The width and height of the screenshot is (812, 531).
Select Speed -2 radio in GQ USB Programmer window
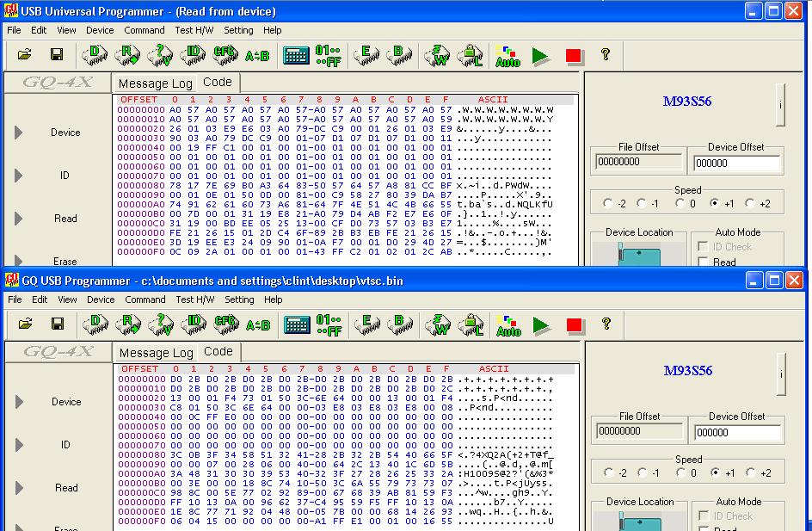[608, 472]
